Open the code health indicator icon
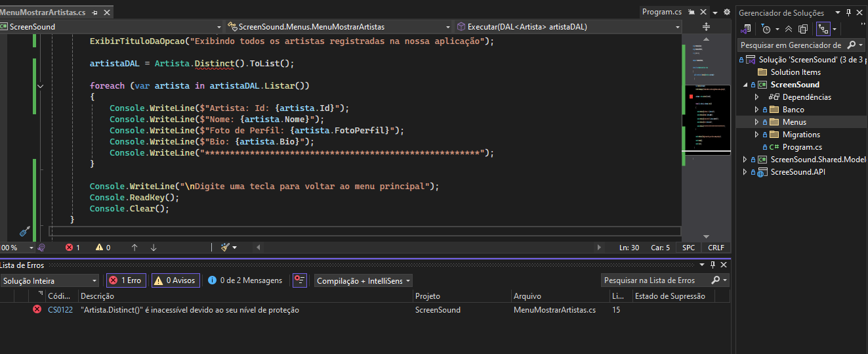The height and width of the screenshot is (354, 868). 41,248
